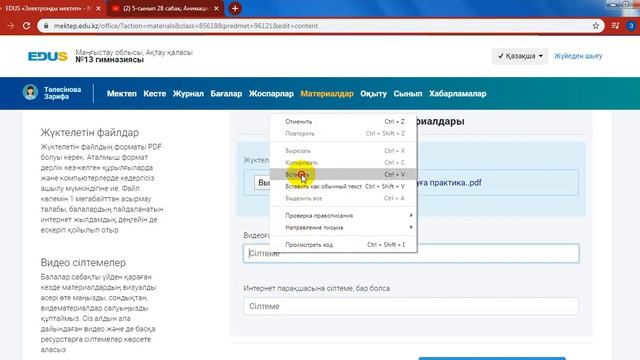This screenshot has height=360, width=640.
Task: Click the user avatar of Төлесінова Зарифа
Action: tap(30, 92)
